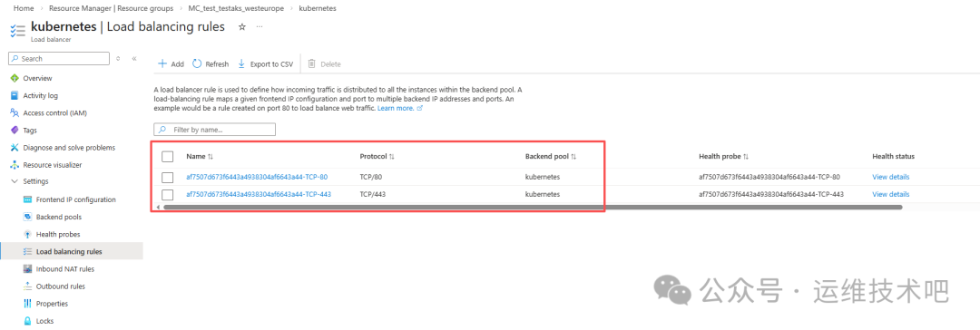
Task: Click the sidebar Search field
Action: pos(59,58)
